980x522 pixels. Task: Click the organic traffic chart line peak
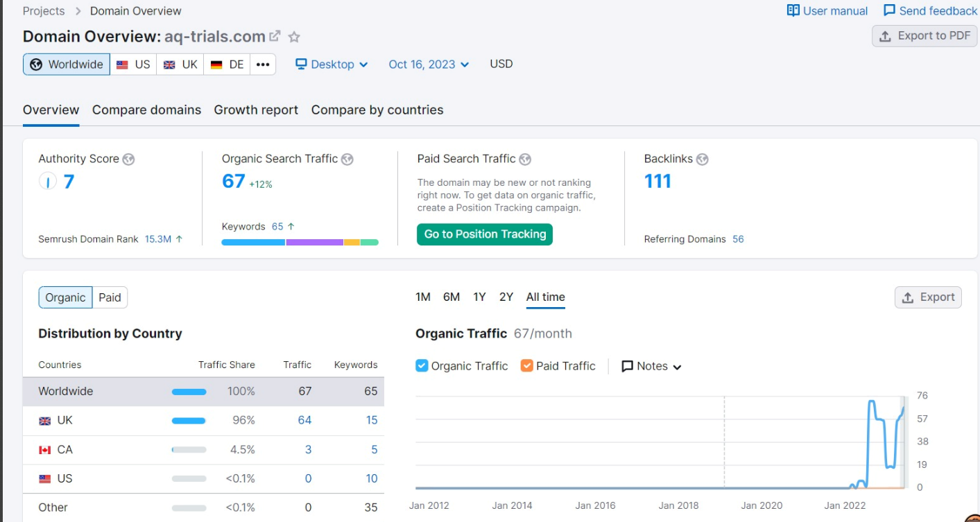pyautogui.click(x=871, y=402)
